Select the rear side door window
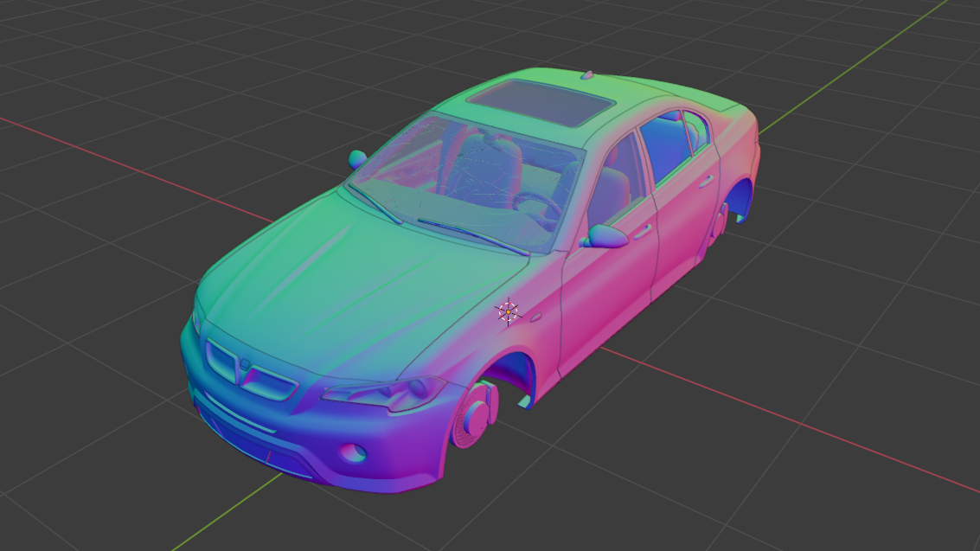 coord(668,147)
